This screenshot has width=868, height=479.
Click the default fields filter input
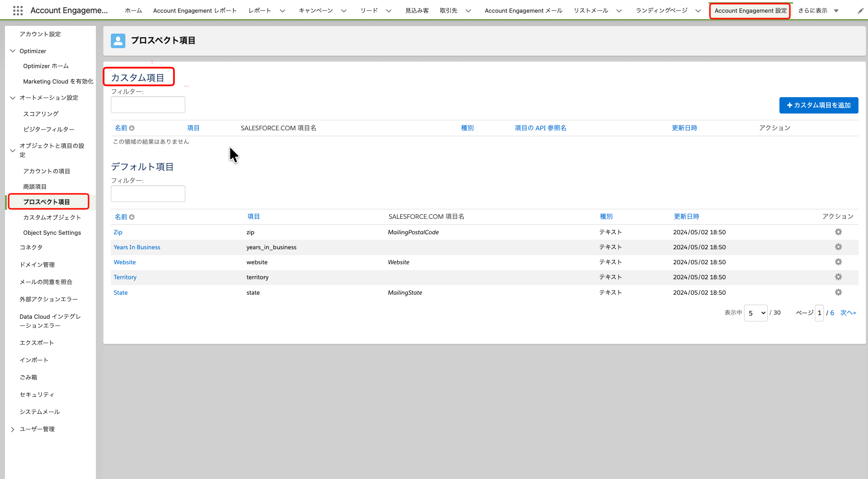(x=148, y=194)
